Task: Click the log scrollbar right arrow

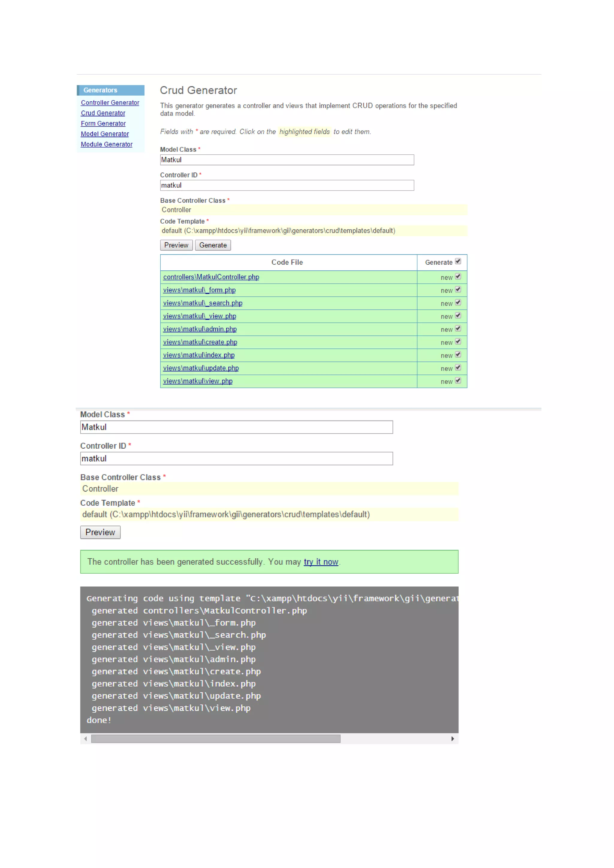Action: click(453, 739)
